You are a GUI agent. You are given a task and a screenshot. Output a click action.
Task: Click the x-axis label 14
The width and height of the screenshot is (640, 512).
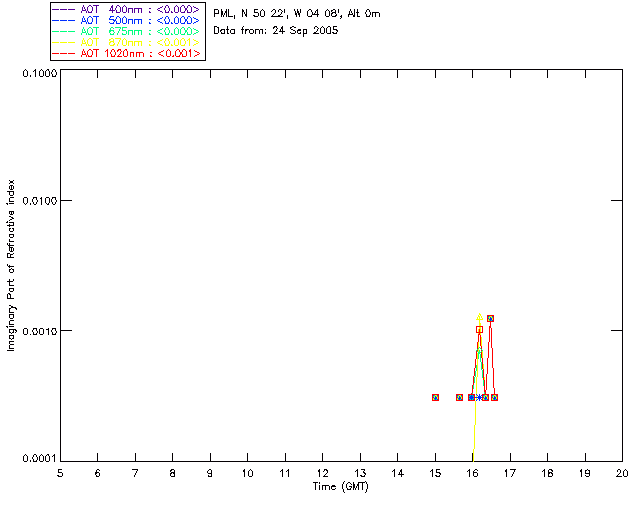(x=398, y=473)
